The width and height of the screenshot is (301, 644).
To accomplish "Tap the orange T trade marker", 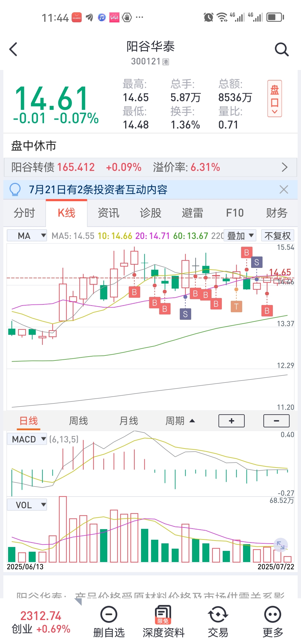I will coord(236,307).
